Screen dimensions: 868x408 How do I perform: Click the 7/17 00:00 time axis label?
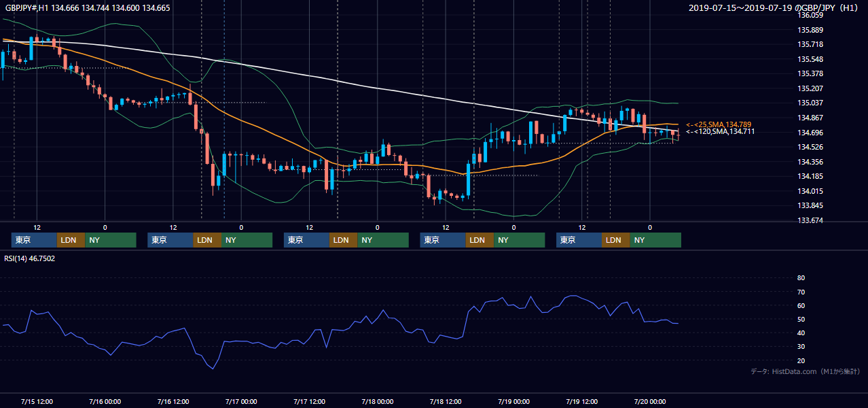(241, 401)
